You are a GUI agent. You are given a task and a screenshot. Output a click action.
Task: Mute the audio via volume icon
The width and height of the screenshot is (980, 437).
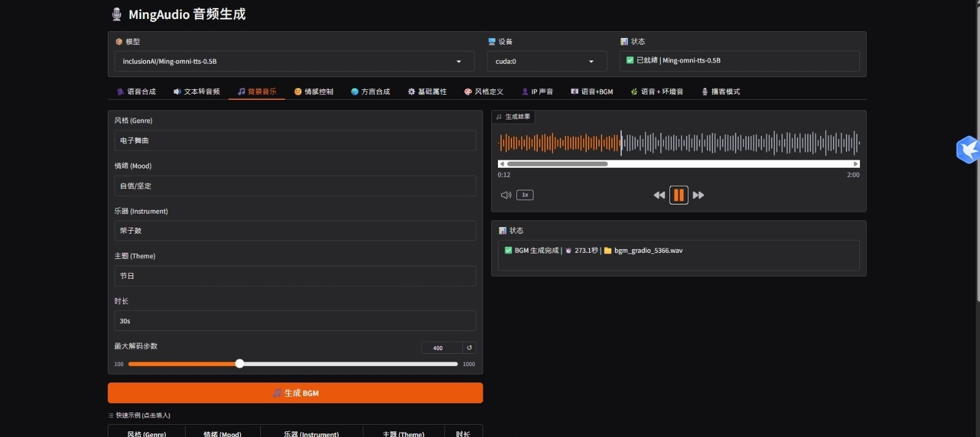pyautogui.click(x=506, y=195)
